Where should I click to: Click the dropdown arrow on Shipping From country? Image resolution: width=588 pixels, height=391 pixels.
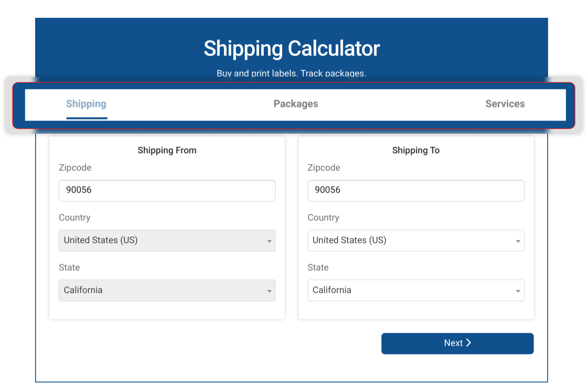269,240
